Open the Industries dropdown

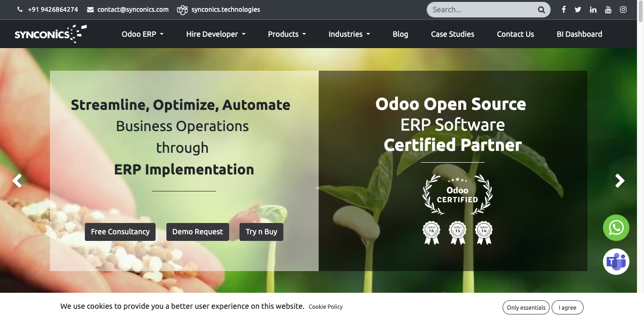click(x=349, y=34)
